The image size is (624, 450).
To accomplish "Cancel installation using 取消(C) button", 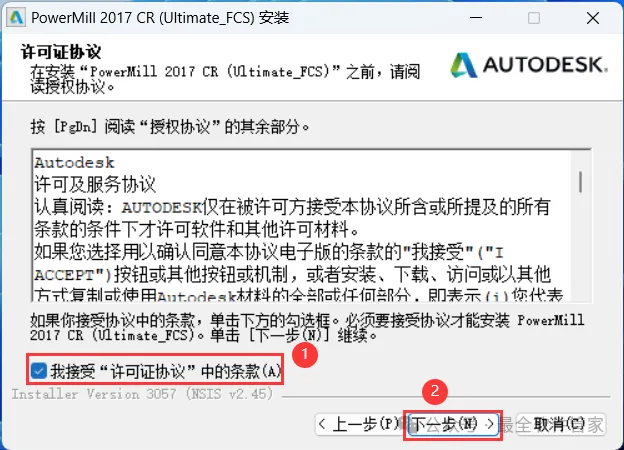I will 561,425.
